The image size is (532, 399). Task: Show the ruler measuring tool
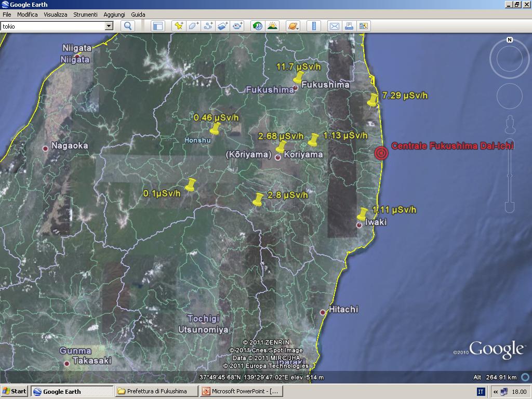314,26
